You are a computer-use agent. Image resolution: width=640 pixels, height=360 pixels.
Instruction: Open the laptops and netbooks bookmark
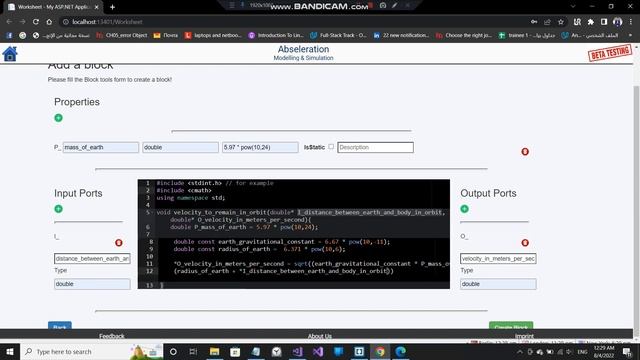tap(213, 36)
